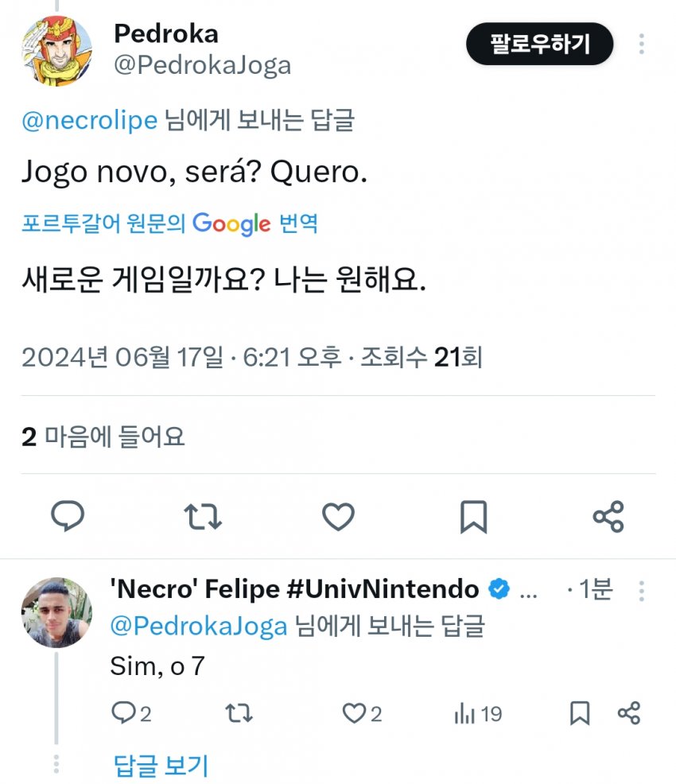Bookmark Pedroka's tweet

[x=473, y=518]
